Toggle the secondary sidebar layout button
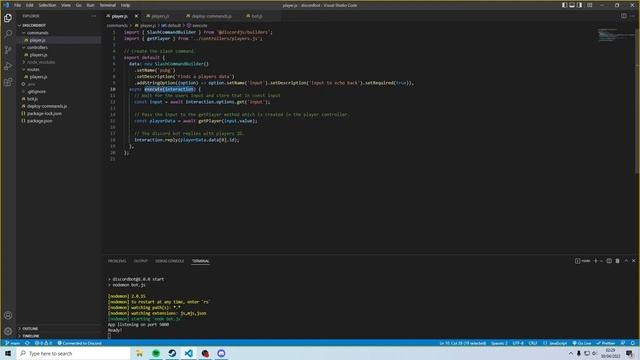The height and width of the screenshot is (360, 640). (x=580, y=5)
